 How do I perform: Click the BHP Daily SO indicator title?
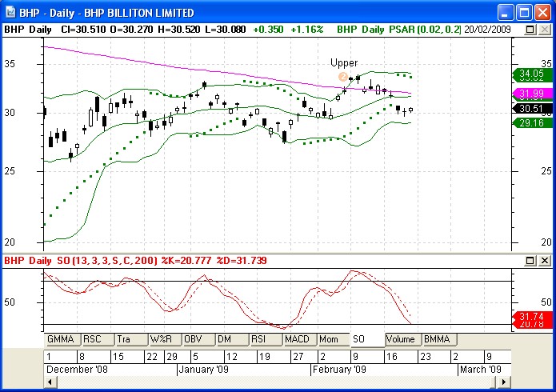[x=81, y=261]
